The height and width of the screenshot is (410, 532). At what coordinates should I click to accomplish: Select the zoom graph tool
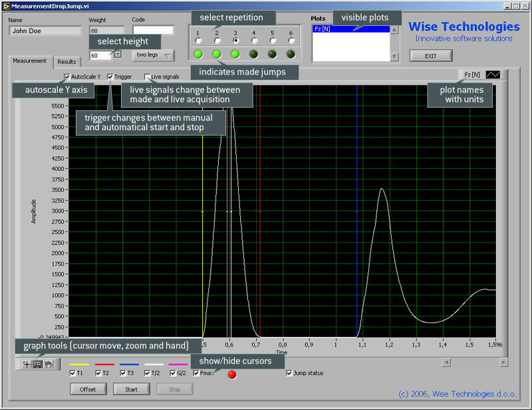point(37,365)
